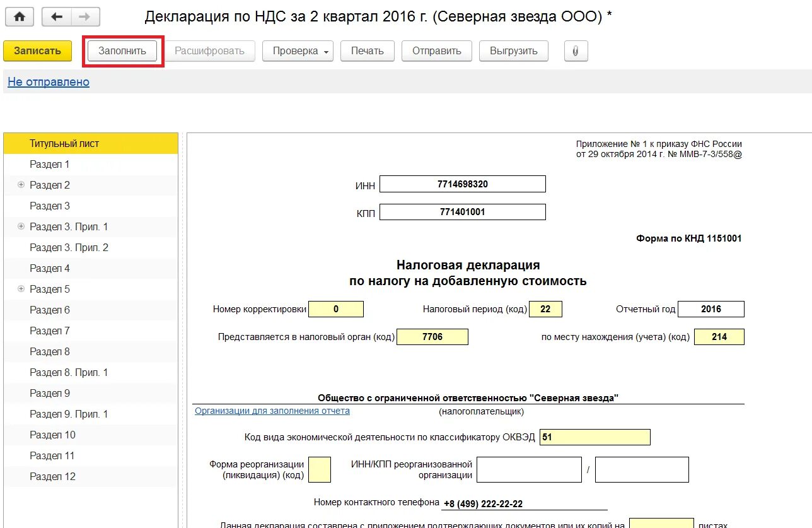Click the Записать button
812x528 pixels.
click(37, 51)
